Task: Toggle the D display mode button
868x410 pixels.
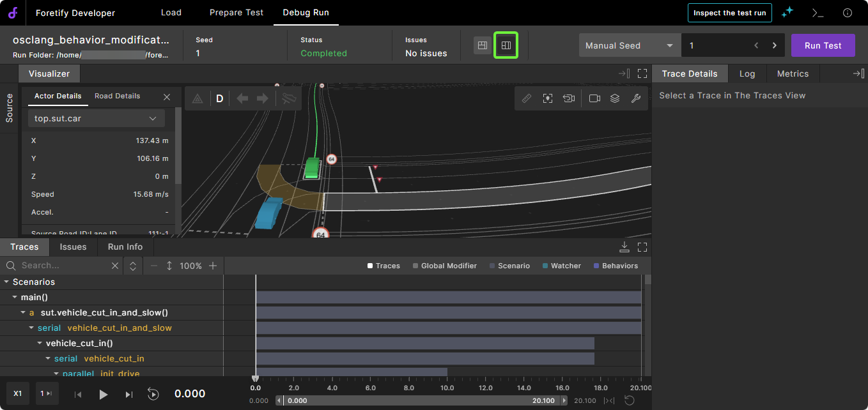Action: point(220,98)
